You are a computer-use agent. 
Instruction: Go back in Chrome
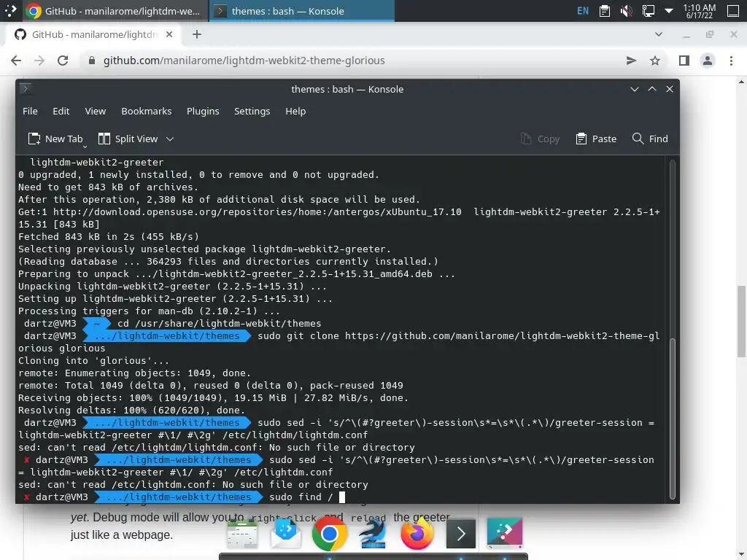(16, 61)
